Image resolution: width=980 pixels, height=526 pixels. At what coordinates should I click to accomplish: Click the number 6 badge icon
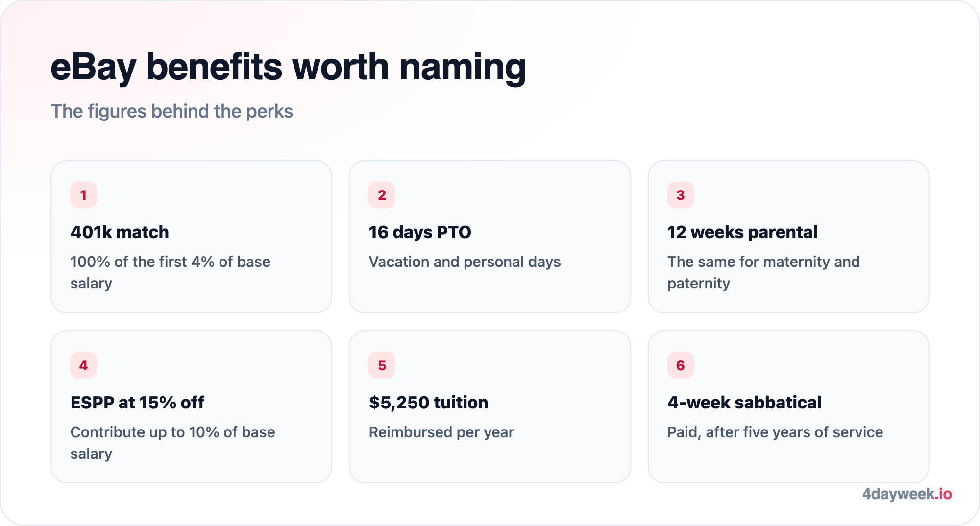681,365
